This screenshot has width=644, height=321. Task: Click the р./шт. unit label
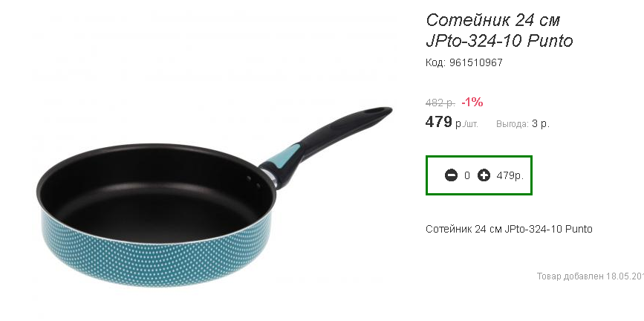466,123
